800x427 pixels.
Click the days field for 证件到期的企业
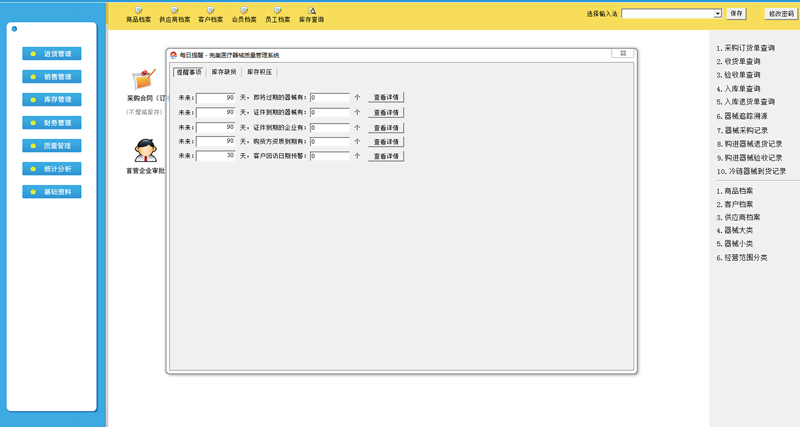coord(216,127)
